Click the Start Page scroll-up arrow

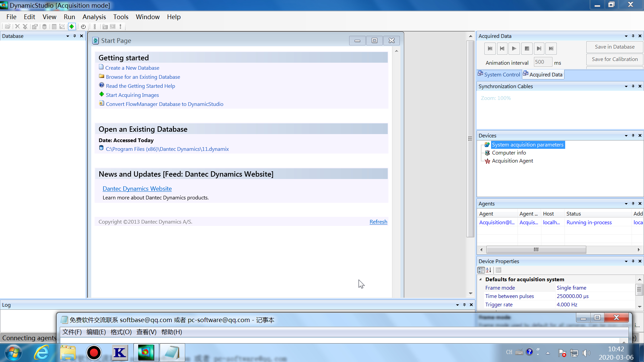point(396,51)
